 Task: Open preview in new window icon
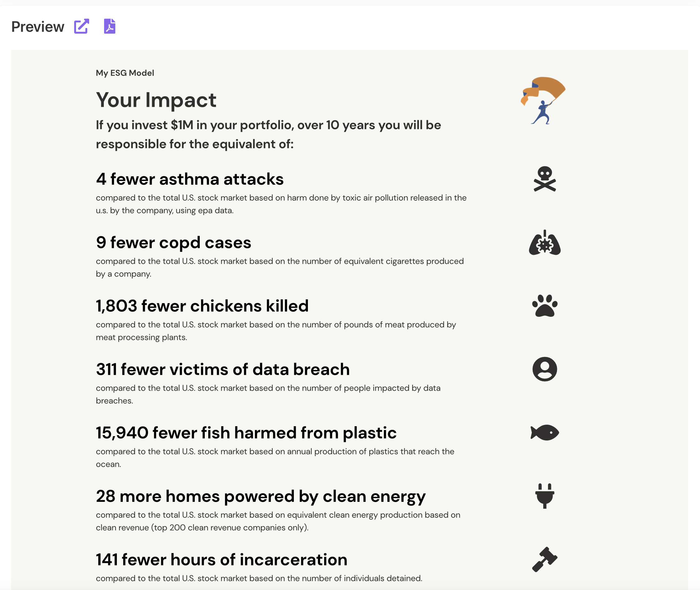click(x=82, y=26)
